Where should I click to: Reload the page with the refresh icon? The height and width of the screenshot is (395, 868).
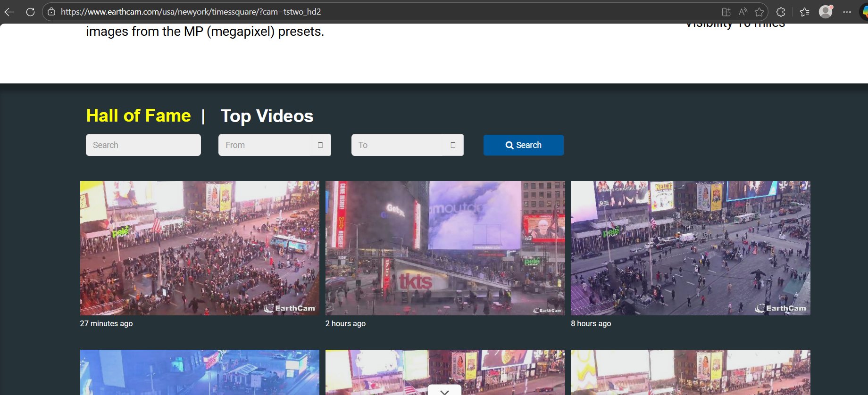(x=30, y=12)
